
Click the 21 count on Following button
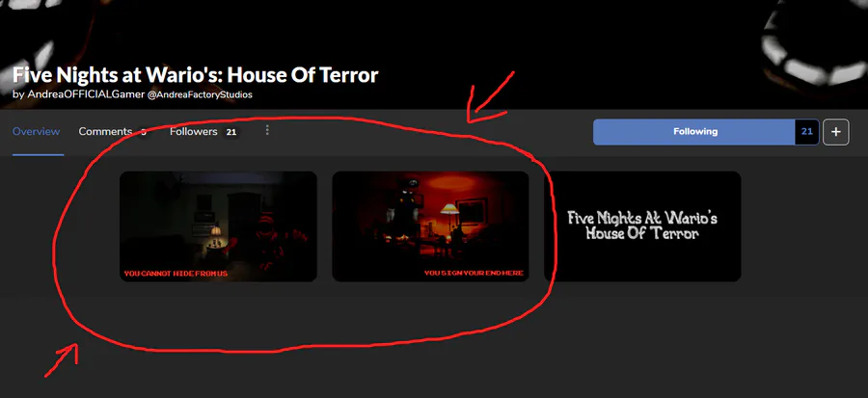807,132
